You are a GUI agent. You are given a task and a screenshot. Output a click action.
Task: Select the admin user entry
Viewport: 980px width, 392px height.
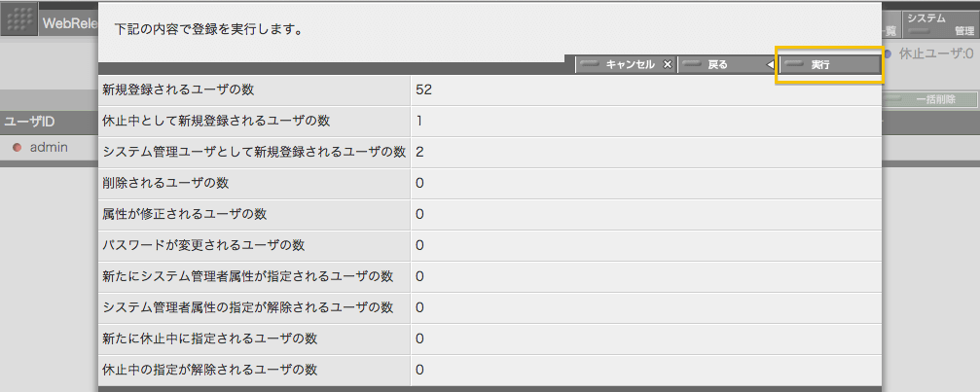(49, 147)
